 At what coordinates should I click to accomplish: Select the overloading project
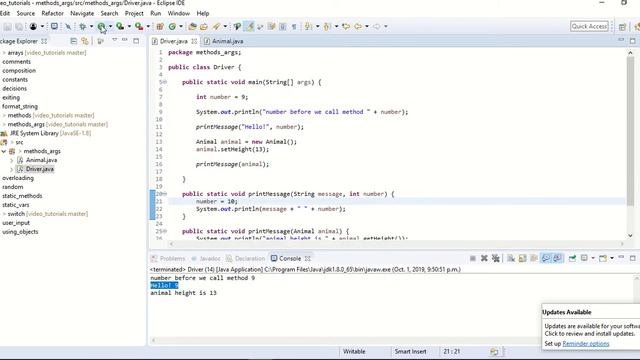click(18, 178)
